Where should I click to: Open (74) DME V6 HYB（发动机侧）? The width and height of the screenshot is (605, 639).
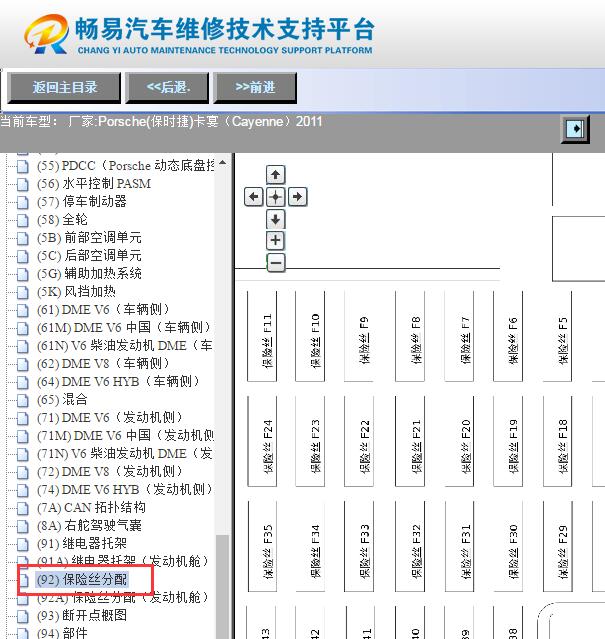[x=125, y=489]
